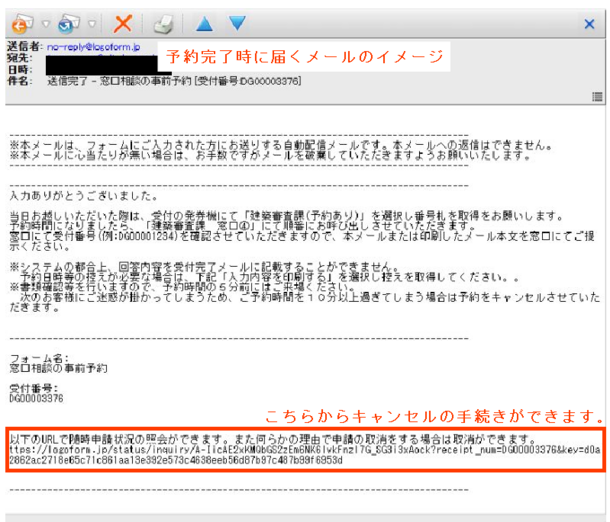Click the 日時 label
The height and width of the screenshot is (522, 610).
19,70
